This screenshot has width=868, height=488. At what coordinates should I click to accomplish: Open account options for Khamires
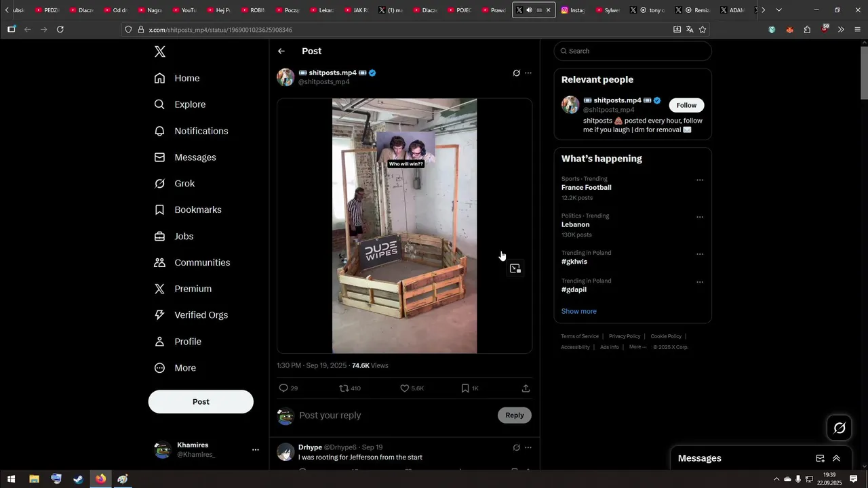pos(256,450)
